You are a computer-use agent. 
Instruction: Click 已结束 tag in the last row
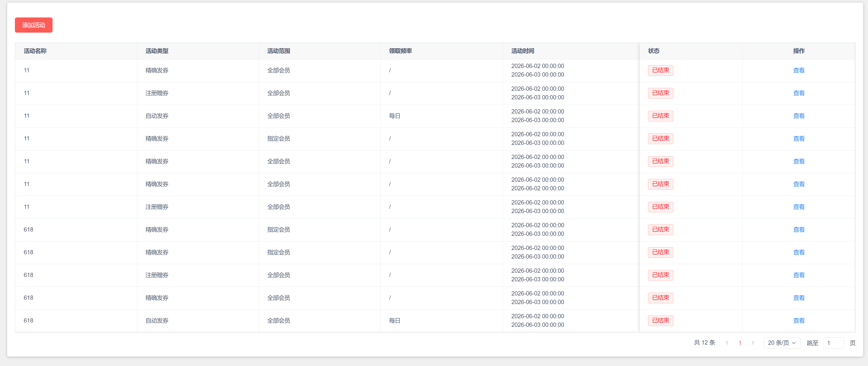[660, 321]
